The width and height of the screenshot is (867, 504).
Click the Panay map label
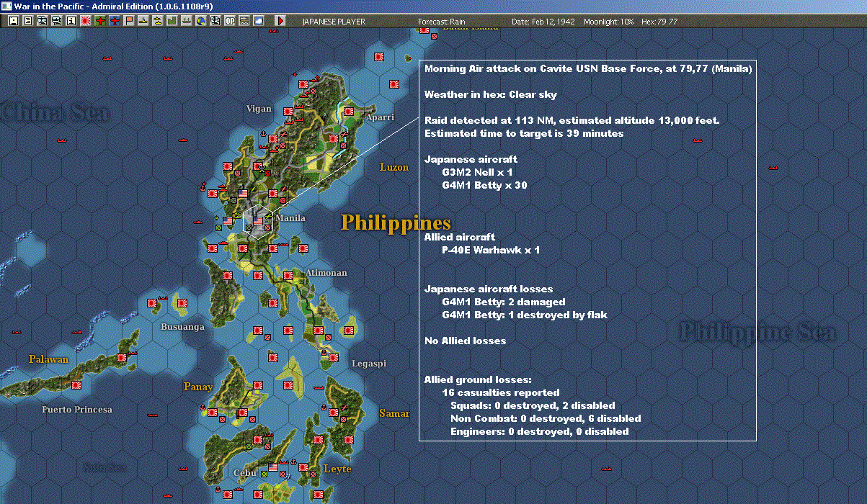pos(197,387)
